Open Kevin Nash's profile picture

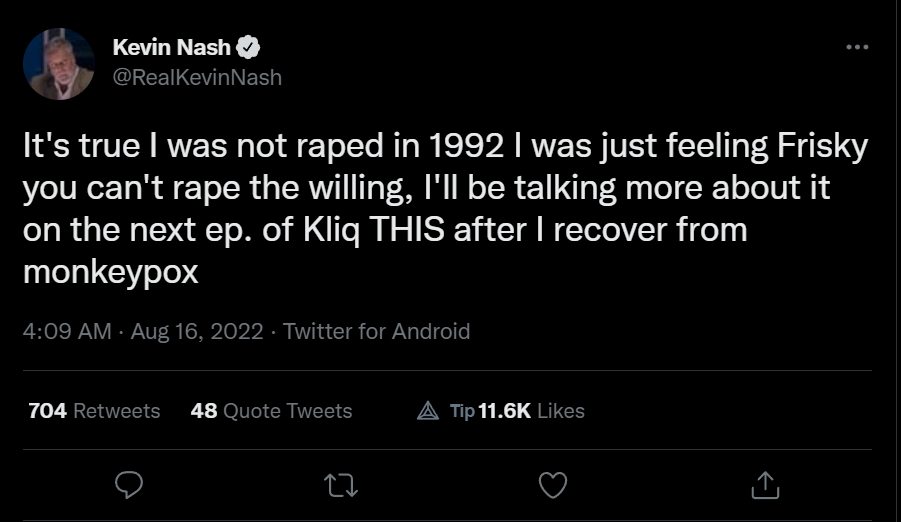pos(59,63)
